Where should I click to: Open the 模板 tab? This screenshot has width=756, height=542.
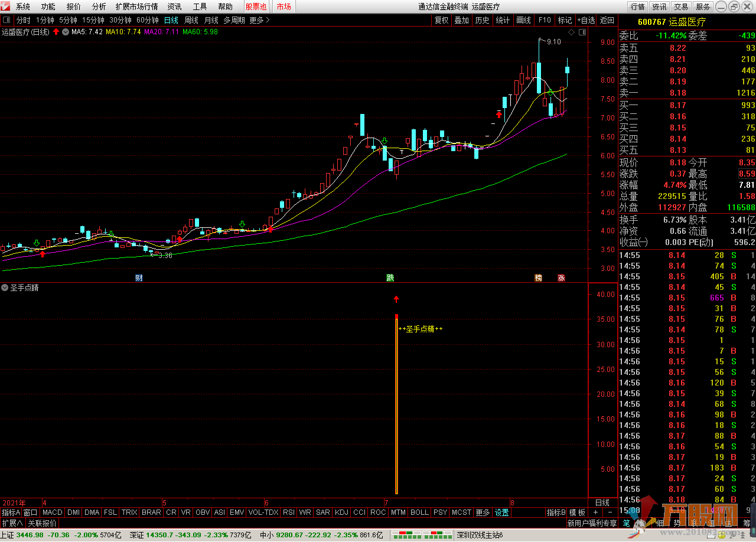tap(577, 512)
